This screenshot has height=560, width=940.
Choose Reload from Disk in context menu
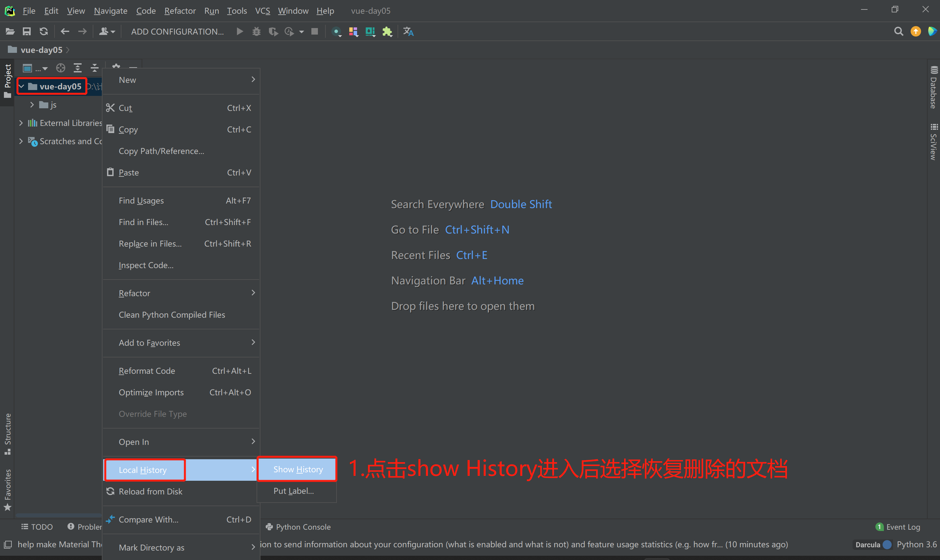pos(150,491)
